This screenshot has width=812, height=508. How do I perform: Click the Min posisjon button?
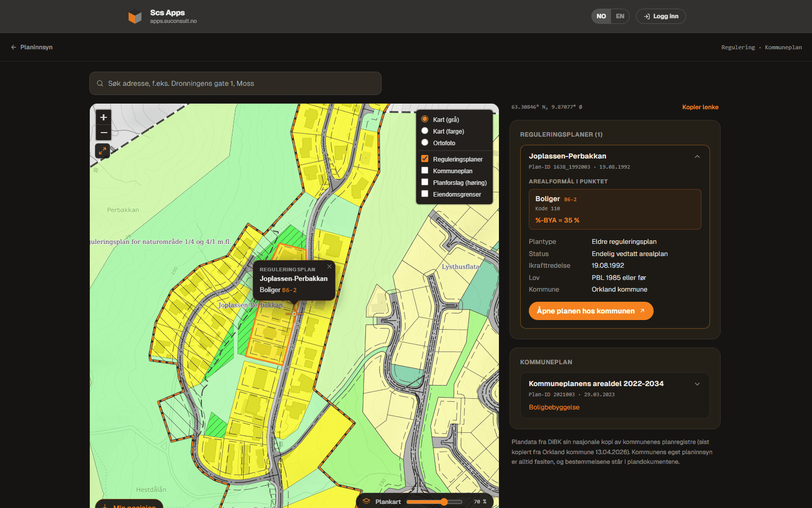coord(129,504)
